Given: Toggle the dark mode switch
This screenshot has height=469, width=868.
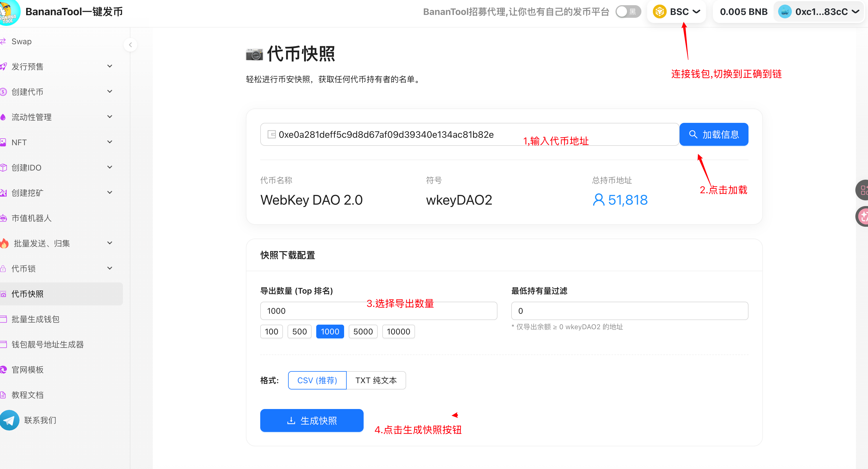Looking at the screenshot, I should [628, 12].
